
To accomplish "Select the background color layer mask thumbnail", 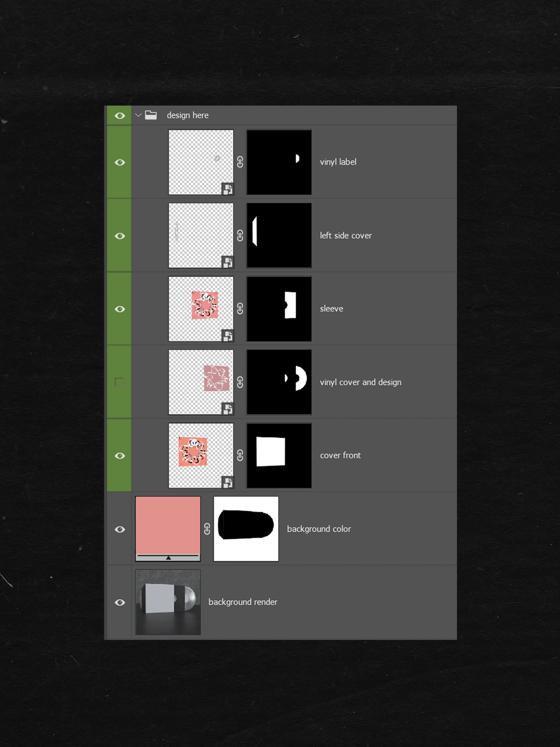I will 246,529.
